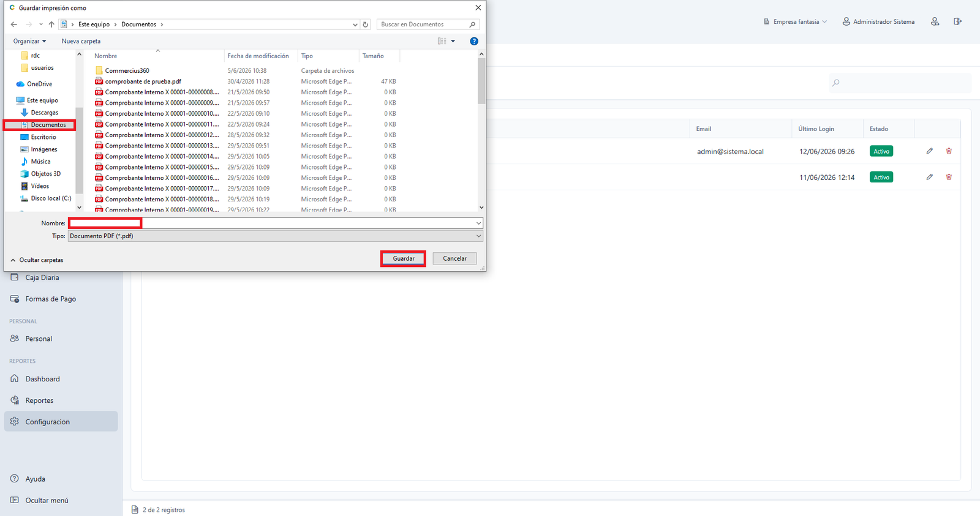Image resolution: width=980 pixels, height=516 pixels.
Task: Click the blue help icon in the save dialog
Action: [x=473, y=41]
